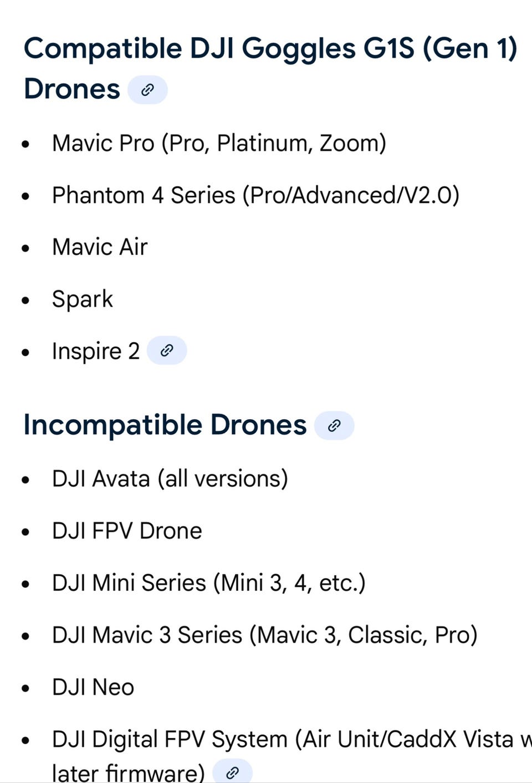The height and width of the screenshot is (783, 532).
Task: Click the 'Mavic Air' list item
Action: click(100, 247)
